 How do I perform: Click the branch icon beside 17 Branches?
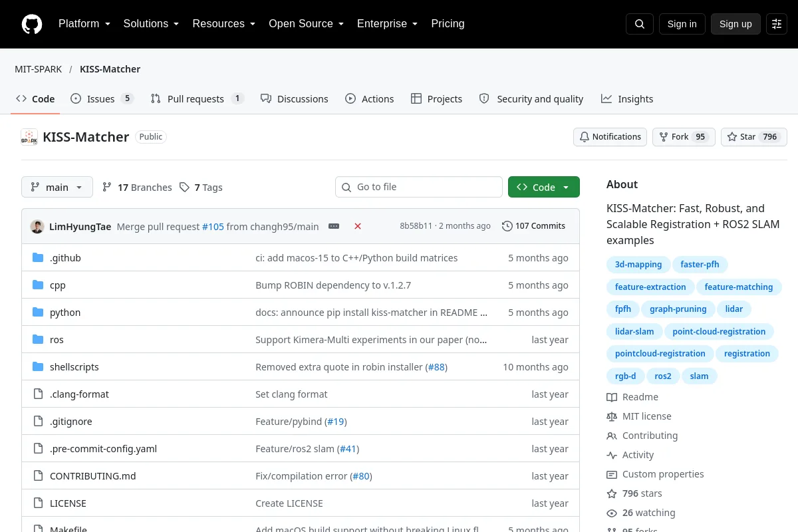point(107,188)
